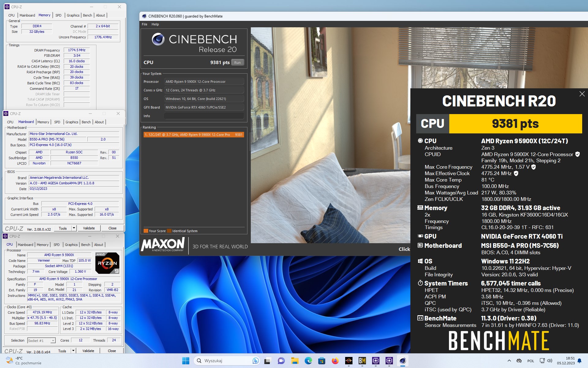Click the empty Info field in Cinebench

point(204,116)
